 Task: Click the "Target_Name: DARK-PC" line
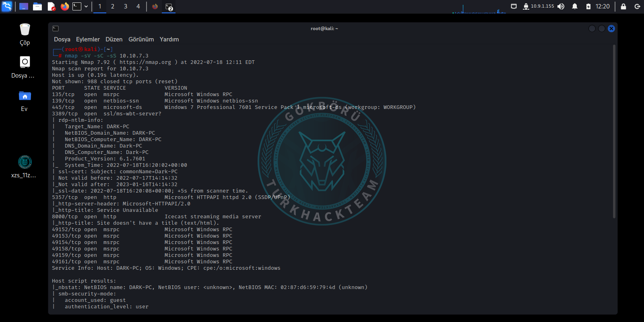(97, 127)
